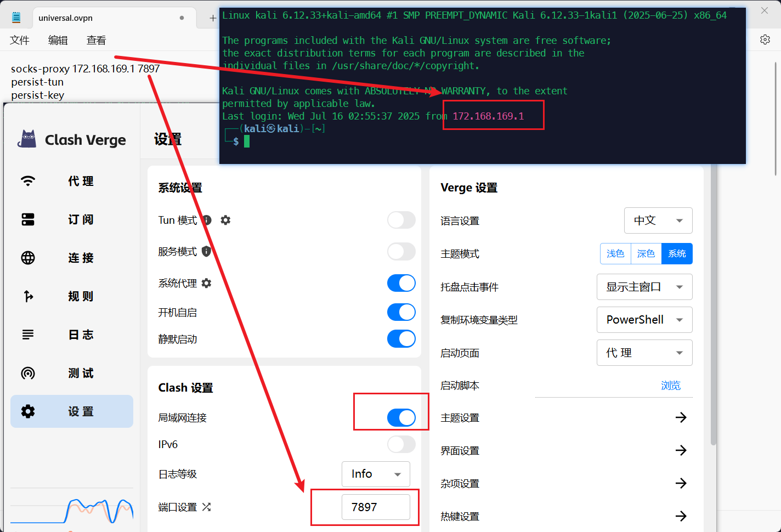
Task: Open system proxy gear settings
Action: (206, 283)
